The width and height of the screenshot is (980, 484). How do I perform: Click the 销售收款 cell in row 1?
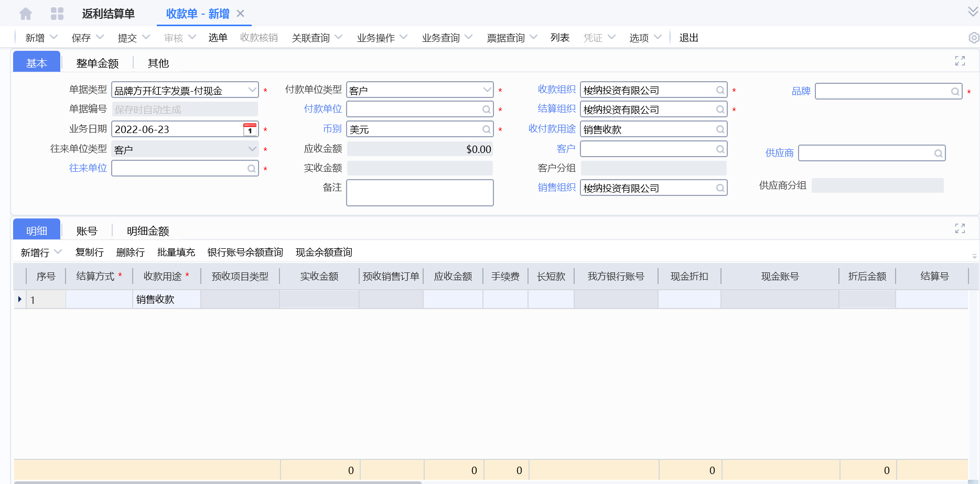167,300
